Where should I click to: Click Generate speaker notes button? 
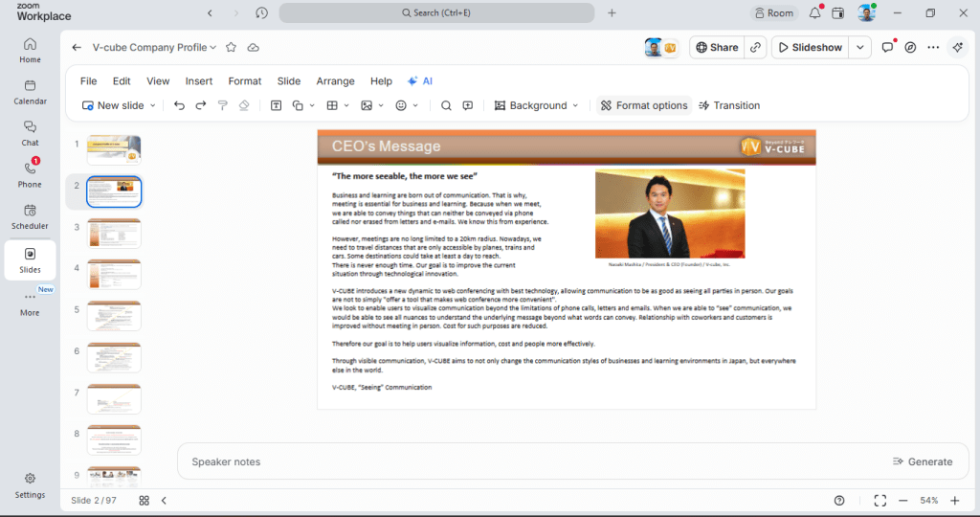[923, 461]
